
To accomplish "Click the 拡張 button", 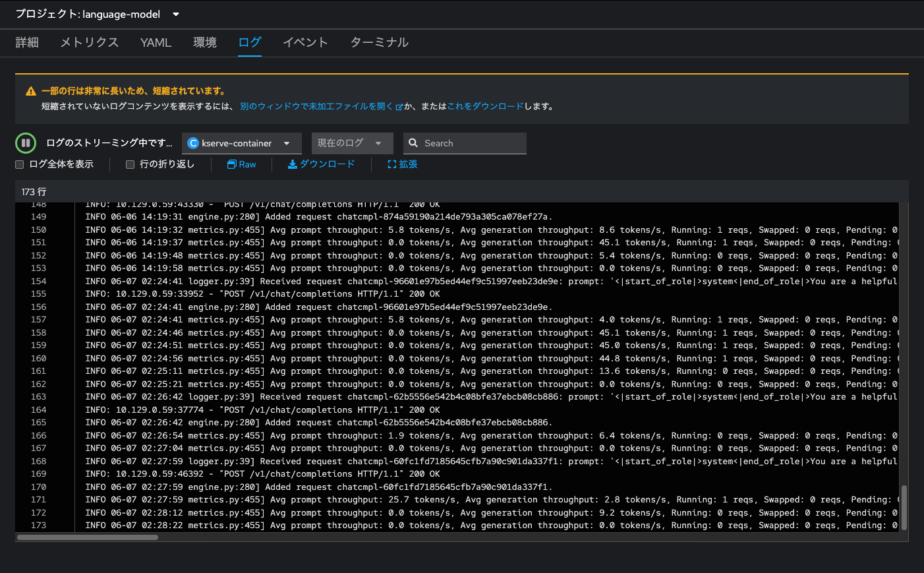I will 402,164.
